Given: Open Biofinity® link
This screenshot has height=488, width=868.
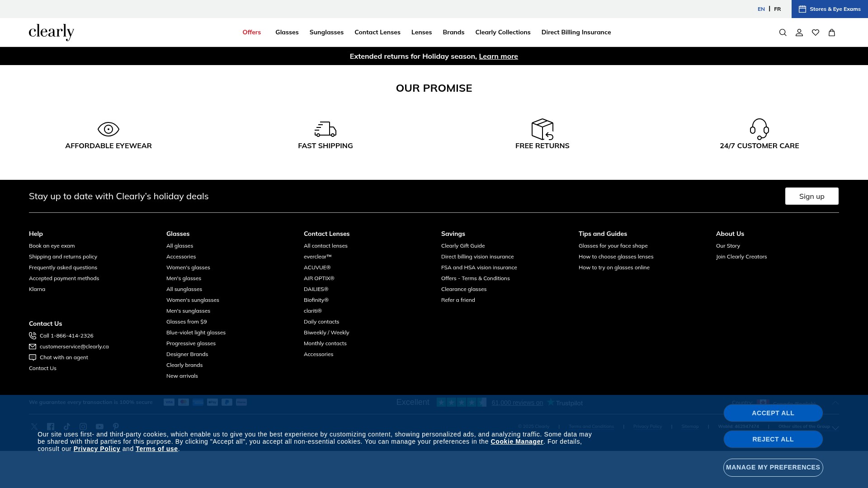Looking at the screenshot, I should 316,300.
